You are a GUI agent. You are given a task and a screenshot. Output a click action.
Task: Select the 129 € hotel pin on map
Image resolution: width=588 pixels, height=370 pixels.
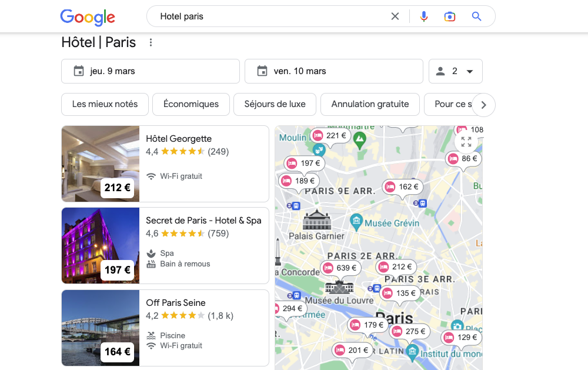tap(461, 338)
